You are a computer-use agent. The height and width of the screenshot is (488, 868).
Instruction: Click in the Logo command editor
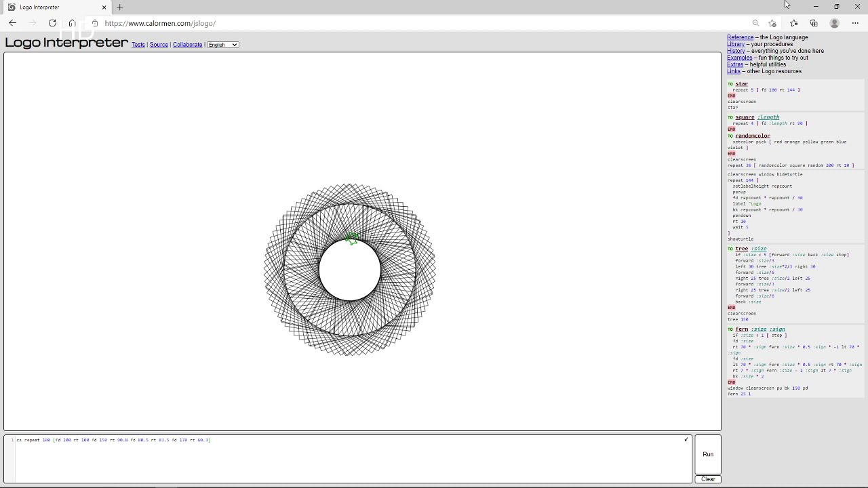(x=349, y=459)
